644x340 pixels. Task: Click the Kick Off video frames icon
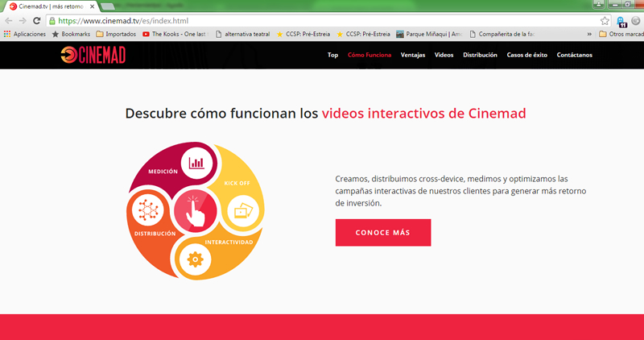click(243, 211)
